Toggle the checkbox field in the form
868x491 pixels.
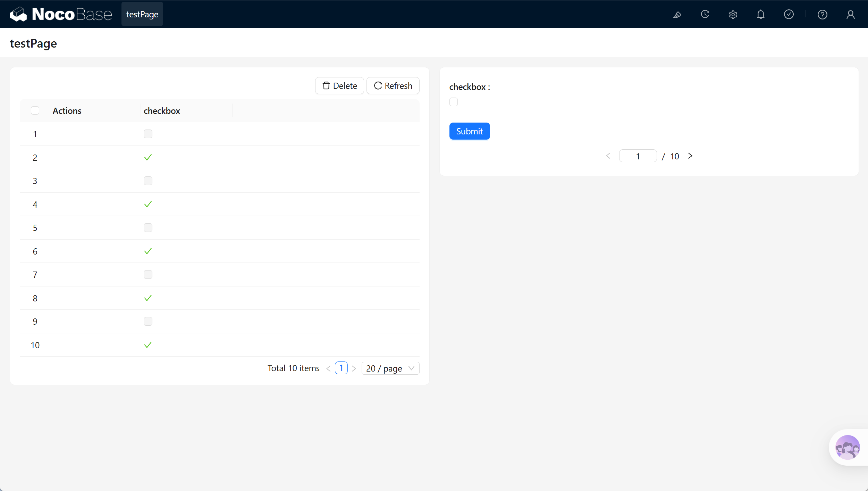click(x=454, y=102)
